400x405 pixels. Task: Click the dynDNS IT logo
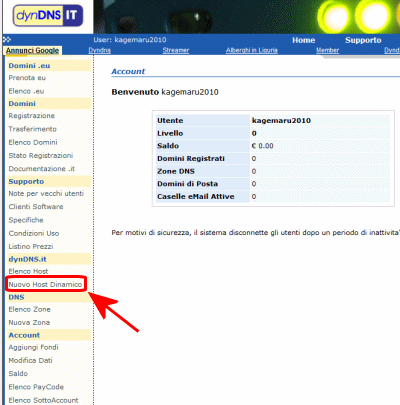[48, 15]
